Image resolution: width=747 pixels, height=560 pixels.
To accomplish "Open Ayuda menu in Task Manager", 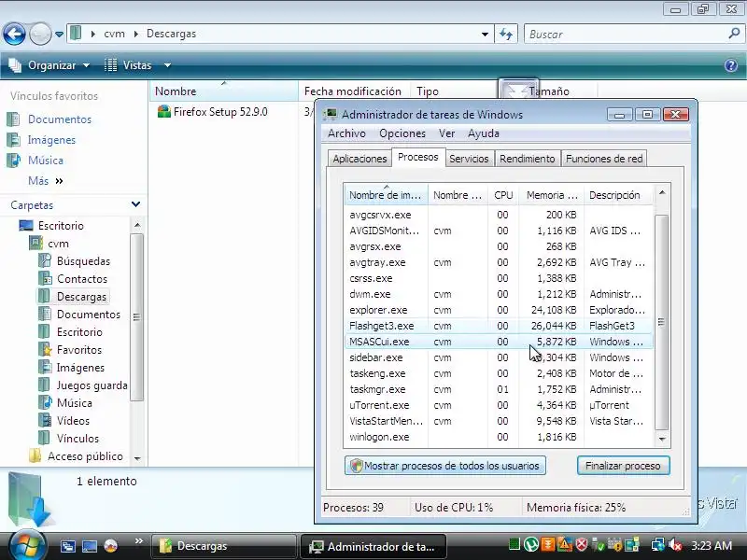I will pyautogui.click(x=483, y=133).
